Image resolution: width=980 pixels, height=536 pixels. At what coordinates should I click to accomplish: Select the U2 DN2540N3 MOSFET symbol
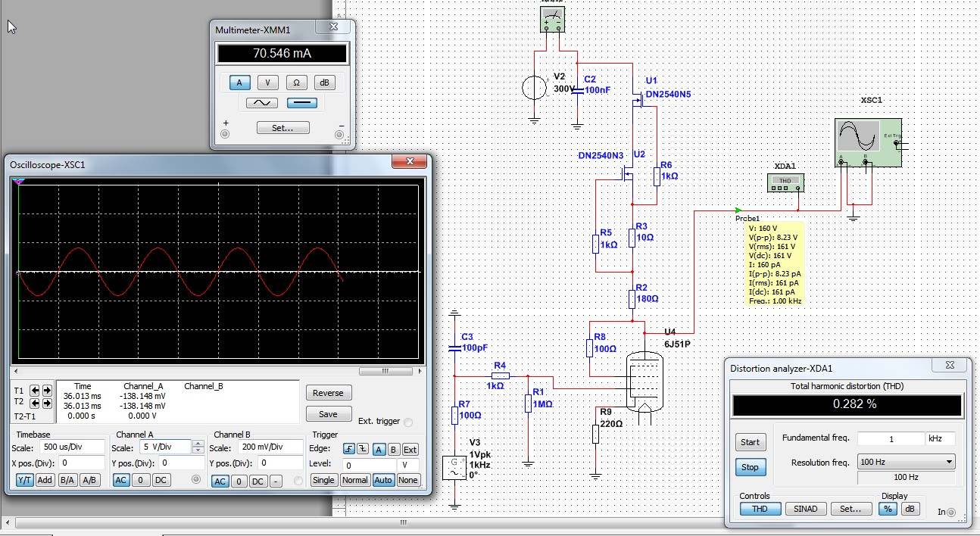tap(628, 176)
